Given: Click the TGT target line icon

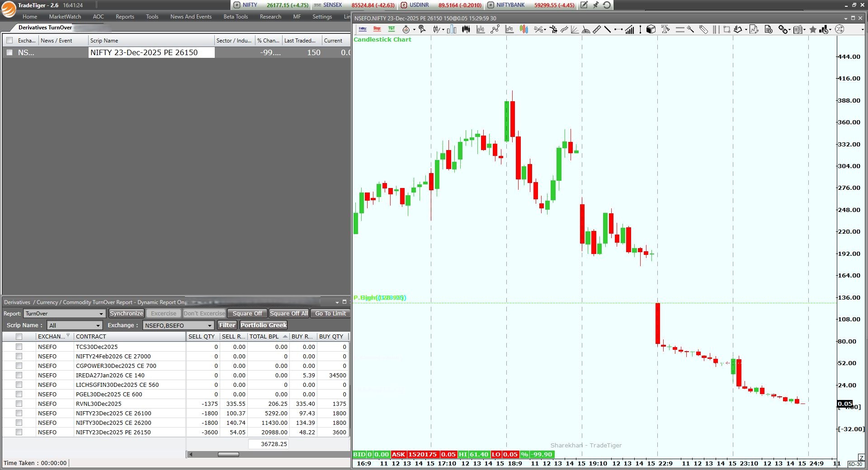Looking at the screenshot, I should point(392,29).
